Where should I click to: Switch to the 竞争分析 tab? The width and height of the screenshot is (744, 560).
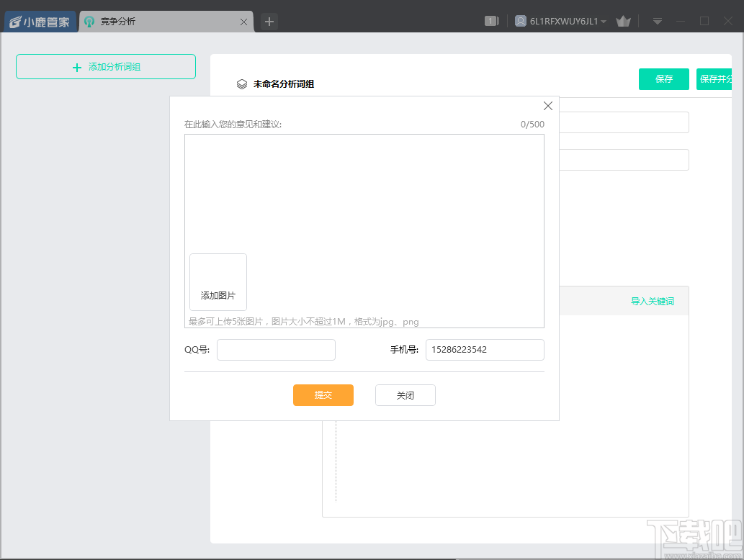130,21
